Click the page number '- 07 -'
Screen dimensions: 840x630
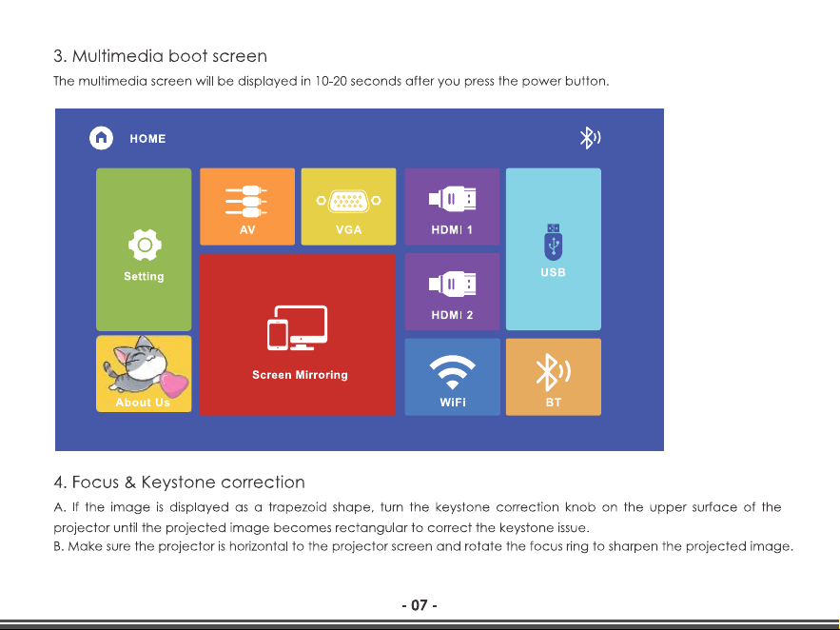420,605
